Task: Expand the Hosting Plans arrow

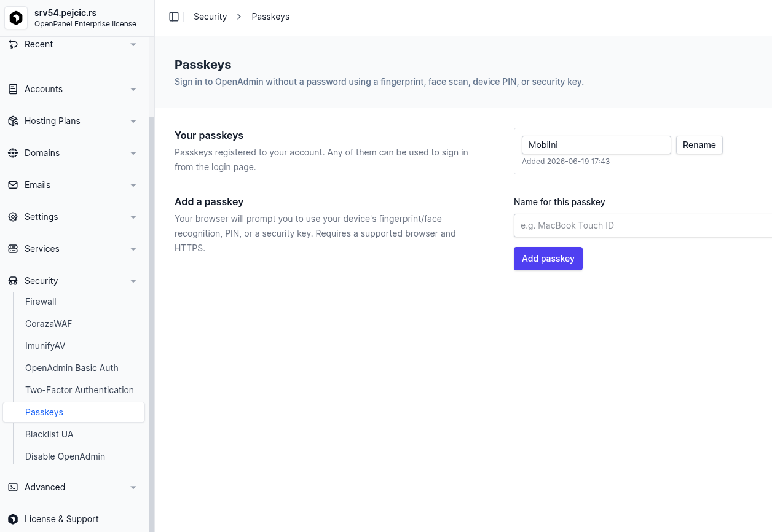Action: 133,122
